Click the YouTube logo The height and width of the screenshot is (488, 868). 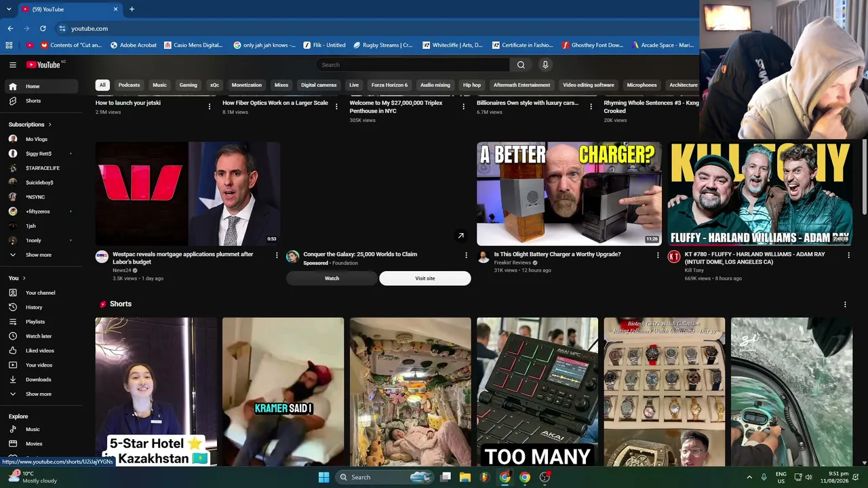pyautogui.click(x=43, y=64)
